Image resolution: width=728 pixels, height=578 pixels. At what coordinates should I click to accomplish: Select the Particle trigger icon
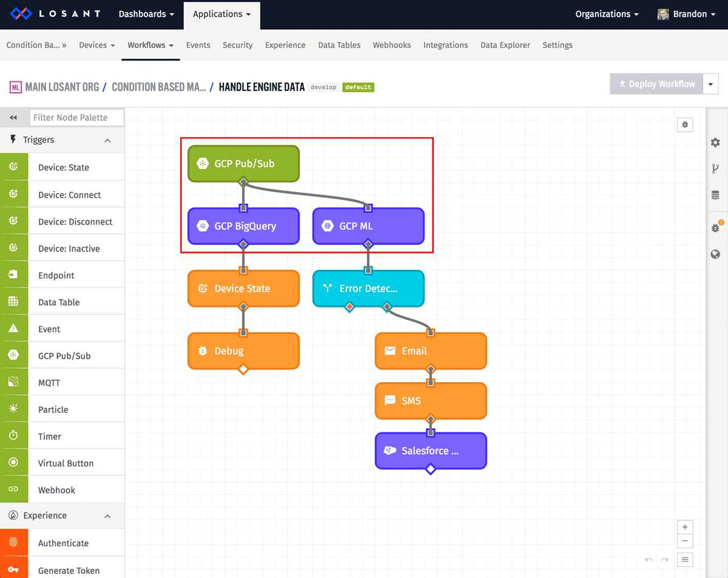click(x=14, y=409)
